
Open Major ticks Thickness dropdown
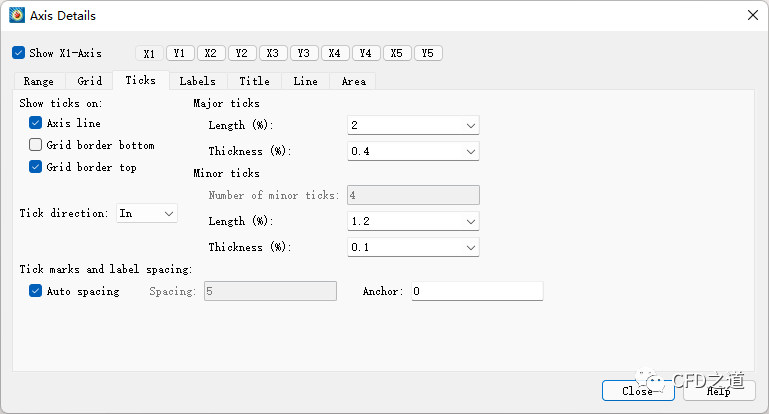[x=413, y=151]
